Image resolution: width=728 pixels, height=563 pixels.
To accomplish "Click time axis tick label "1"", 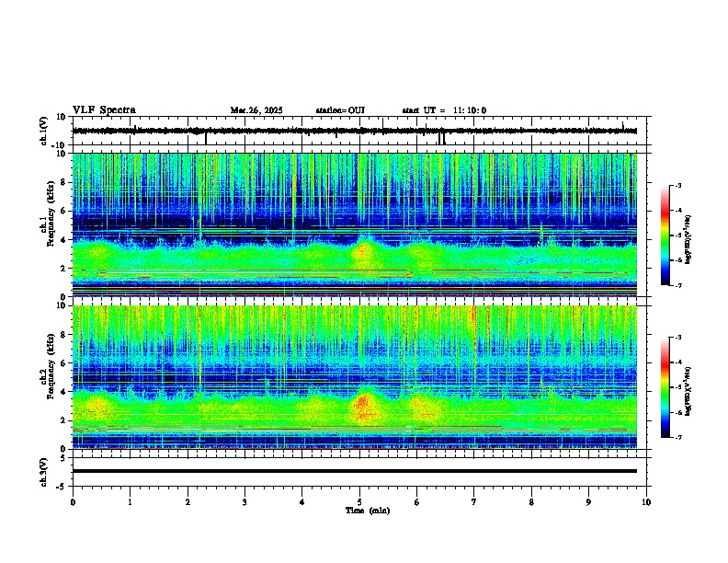I will (130, 502).
